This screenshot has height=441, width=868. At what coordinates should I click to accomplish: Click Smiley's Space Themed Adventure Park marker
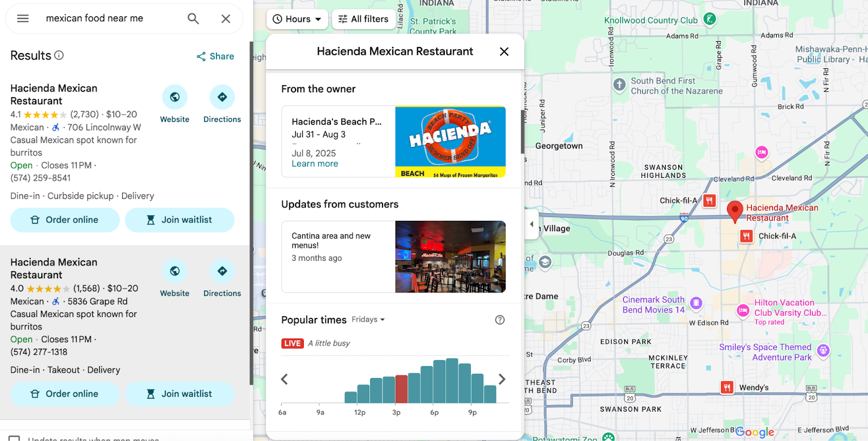point(823,350)
